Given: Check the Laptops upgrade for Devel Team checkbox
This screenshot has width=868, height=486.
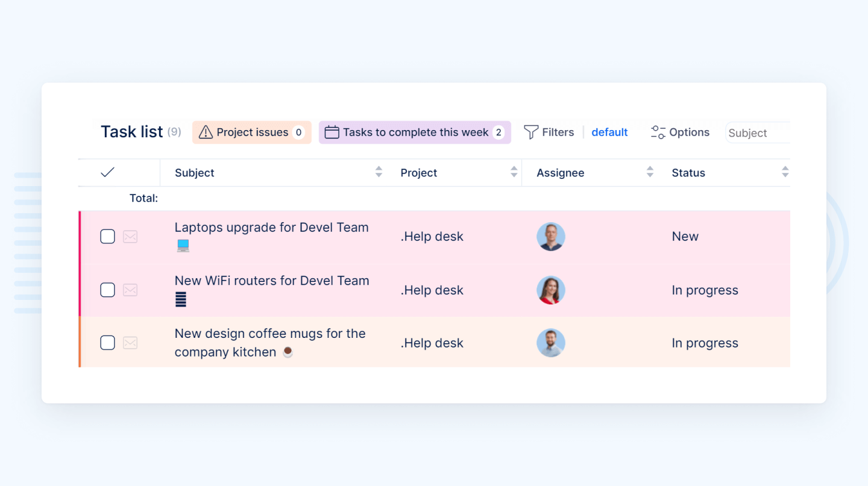Looking at the screenshot, I should [x=107, y=237].
